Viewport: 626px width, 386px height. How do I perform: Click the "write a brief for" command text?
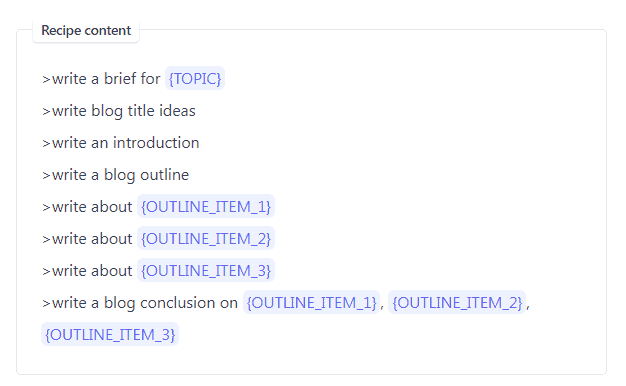point(106,78)
